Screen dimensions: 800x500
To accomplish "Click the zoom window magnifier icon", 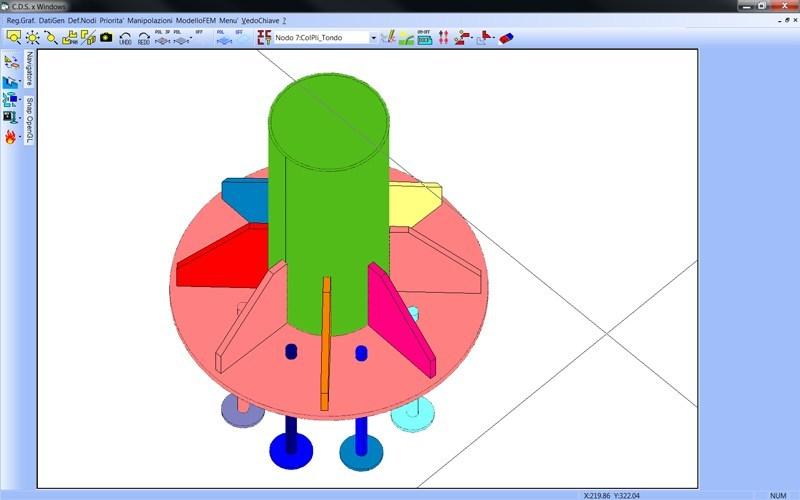I will pos(14,37).
